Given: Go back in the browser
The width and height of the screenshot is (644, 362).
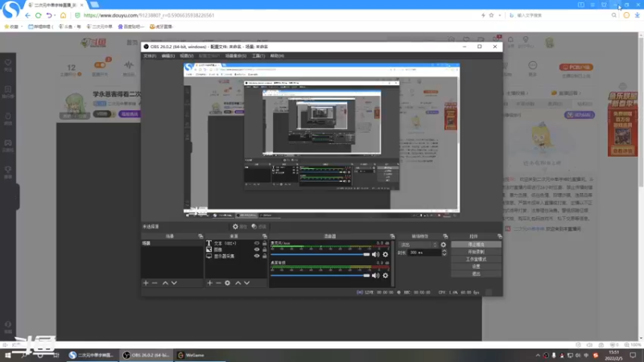Looking at the screenshot, I should 27,15.
